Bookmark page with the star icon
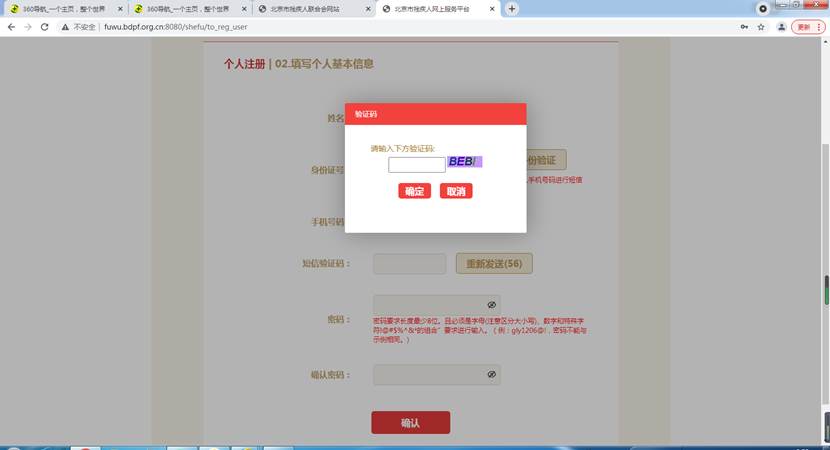Image resolution: width=830 pixels, height=450 pixels. click(761, 27)
